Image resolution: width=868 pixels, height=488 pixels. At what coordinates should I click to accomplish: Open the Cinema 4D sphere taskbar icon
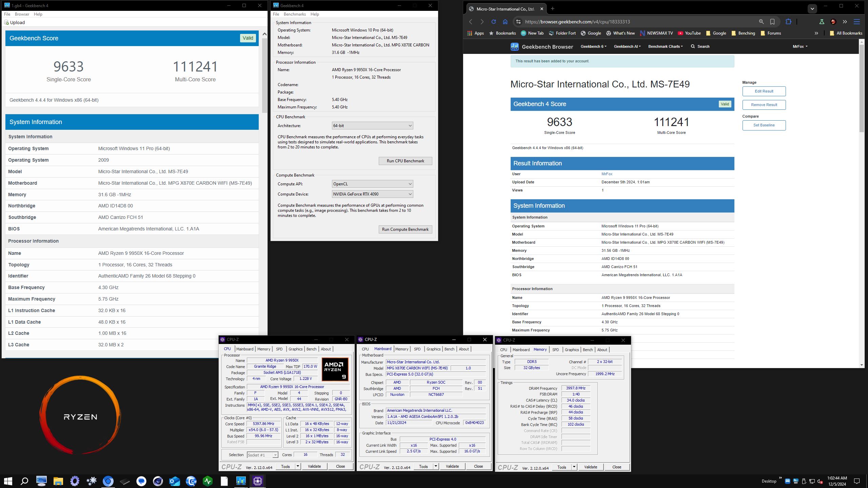point(158,481)
